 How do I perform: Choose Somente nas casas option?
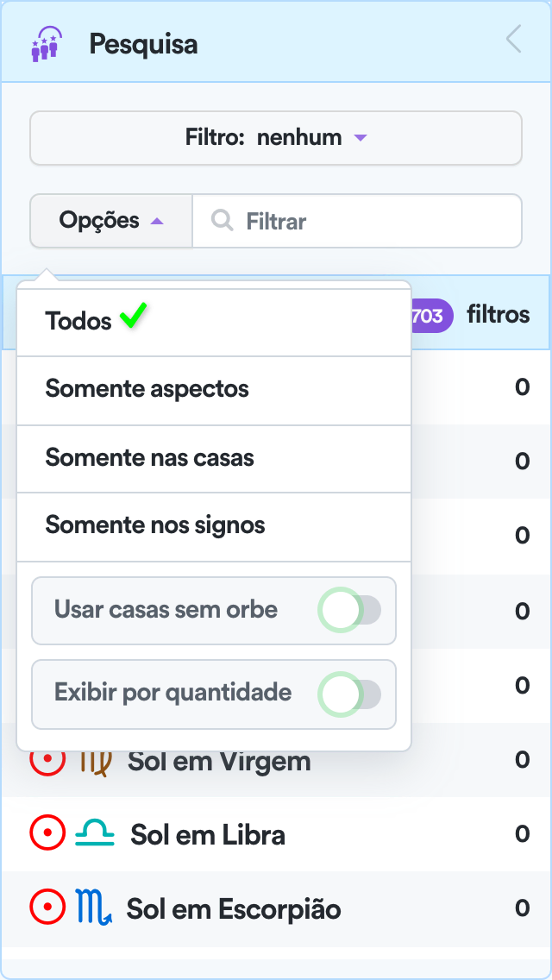150,457
